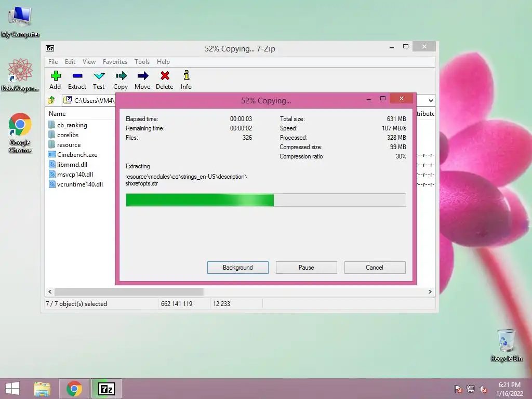Image resolution: width=532 pixels, height=399 pixels.
Task: Click the 7-Zip taskbar icon
Action: coord(107,389)
